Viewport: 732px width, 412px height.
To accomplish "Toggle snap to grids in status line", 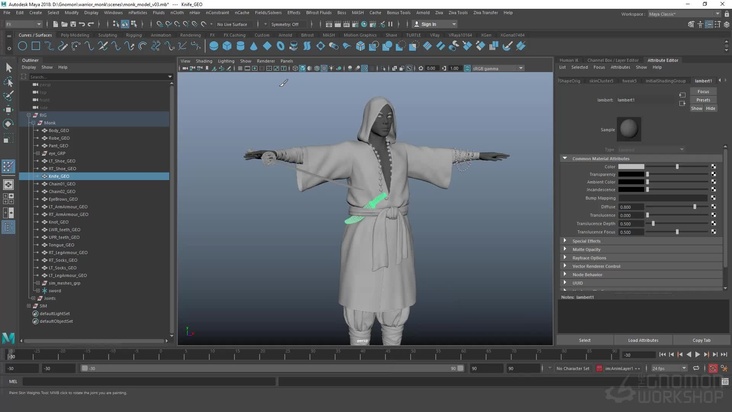I will coord(160,24).
